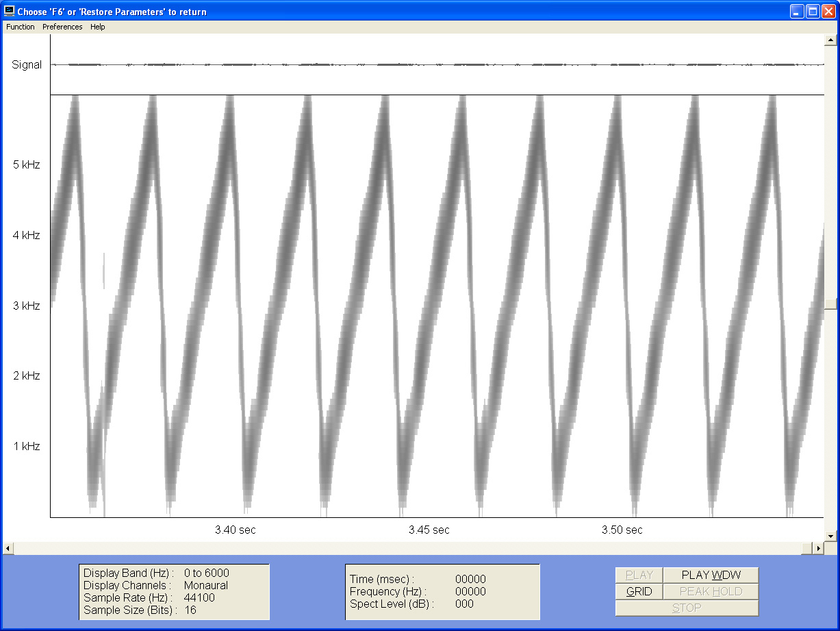Click horizontal scrollbar left arrow
840x631 pixels.
pyautogui.click(x=8, y=548)
